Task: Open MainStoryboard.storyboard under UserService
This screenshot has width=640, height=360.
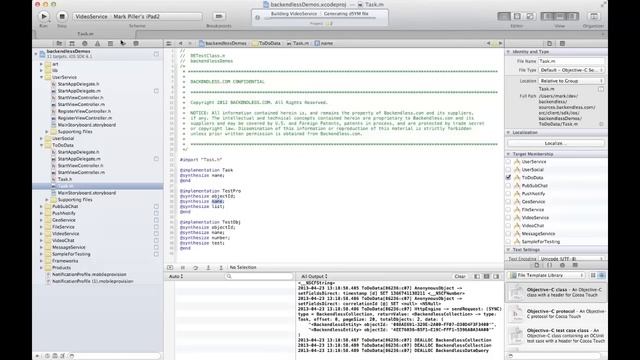Action: (x=87, y=125)
